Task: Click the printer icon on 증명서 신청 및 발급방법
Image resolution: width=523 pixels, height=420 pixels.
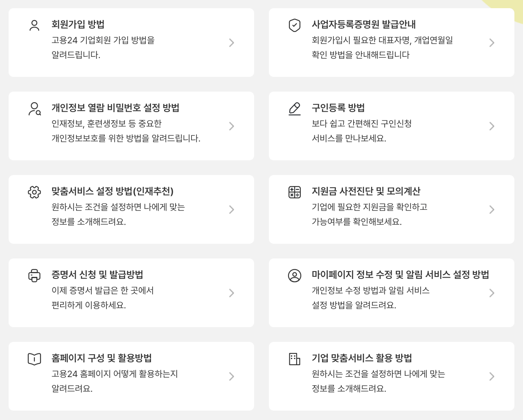Action: click(x=33, y=276)
